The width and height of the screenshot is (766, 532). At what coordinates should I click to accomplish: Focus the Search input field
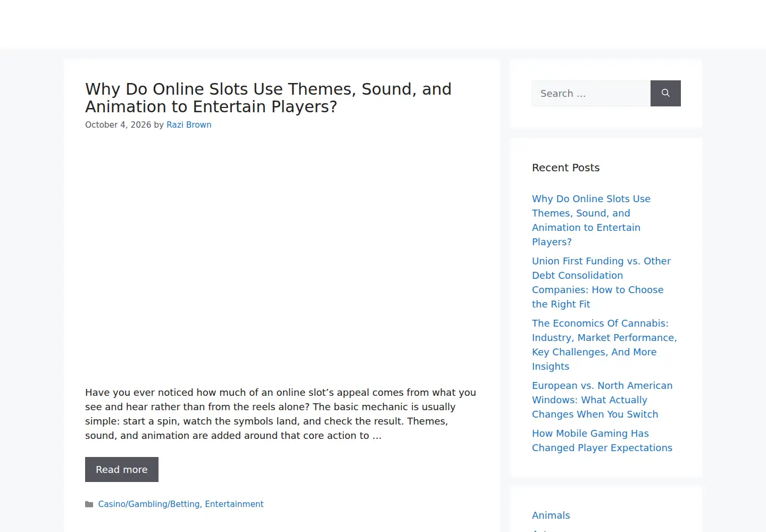click(591, 93)
